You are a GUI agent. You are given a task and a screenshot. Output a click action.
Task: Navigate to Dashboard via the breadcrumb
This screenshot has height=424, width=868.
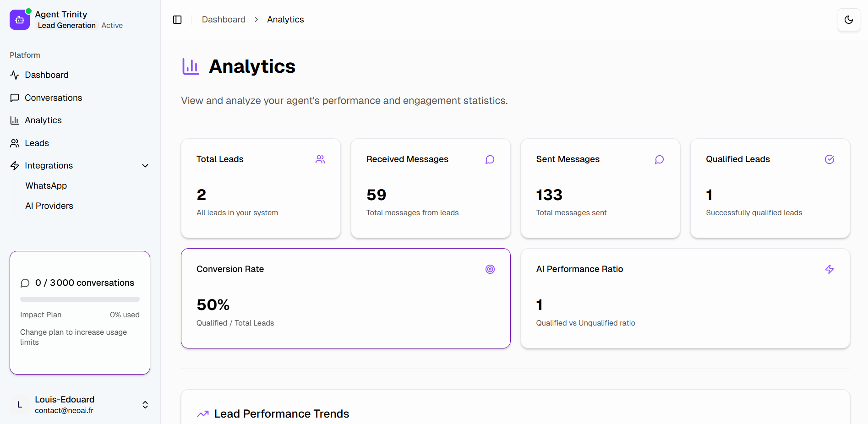[224, 20]
